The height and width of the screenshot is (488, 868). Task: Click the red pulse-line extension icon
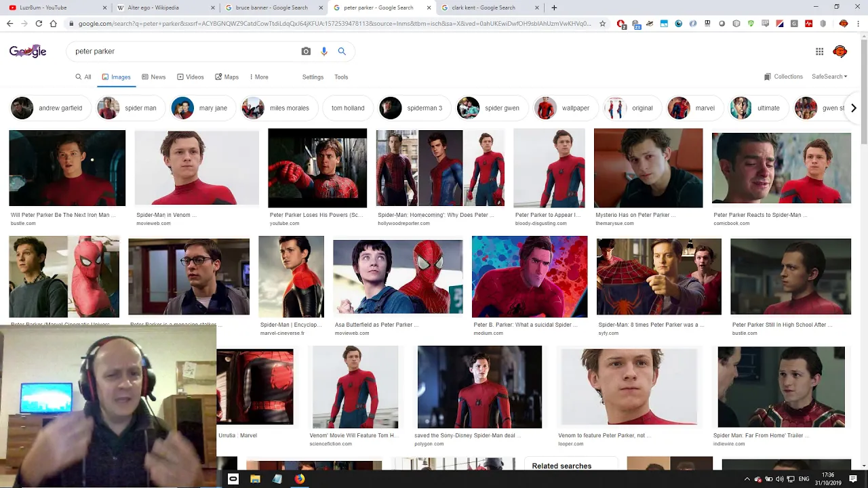coord(808,24)
